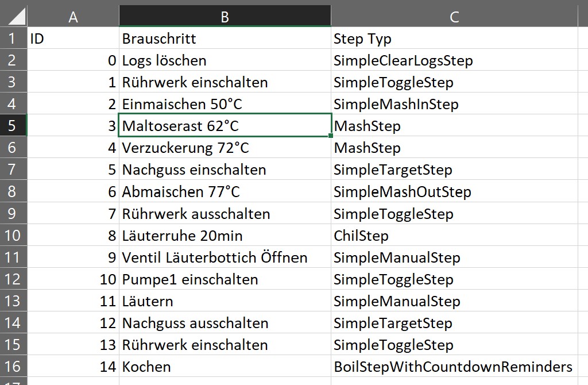
Task: Select row 5 header
Action: click(x=13, y=126)
